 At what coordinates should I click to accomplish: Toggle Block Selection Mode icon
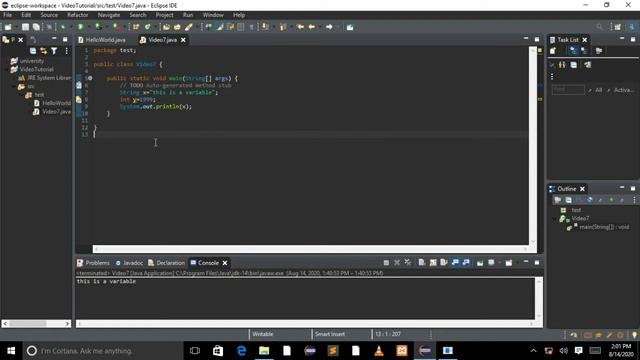[241, 27]
